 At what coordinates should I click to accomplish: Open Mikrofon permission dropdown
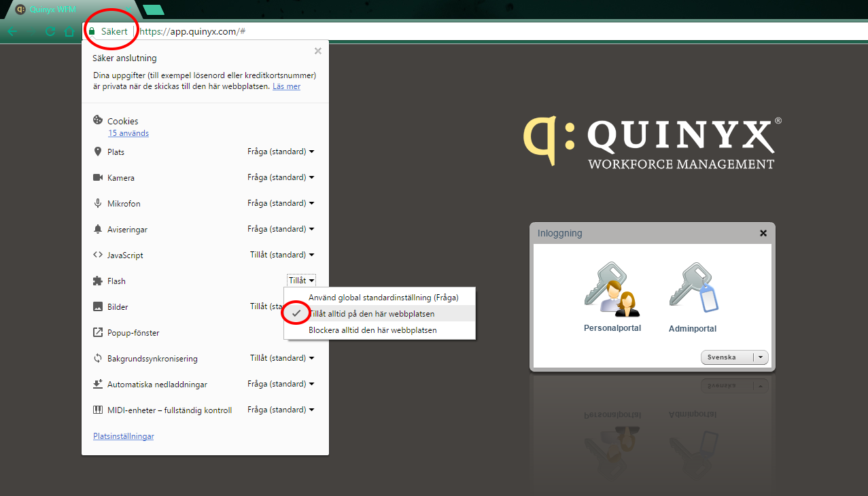281,203
